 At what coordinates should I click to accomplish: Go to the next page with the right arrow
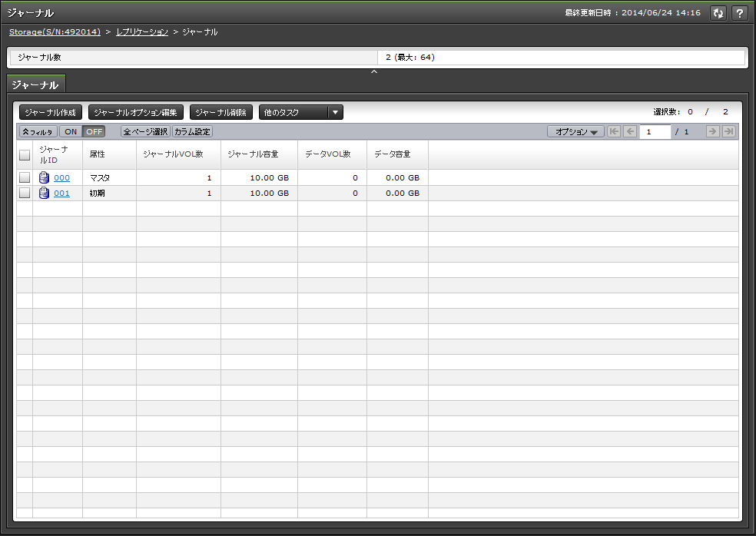pos(713,131)
